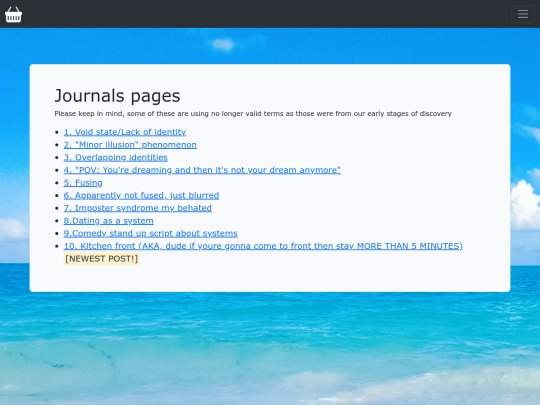Open Comedy stand up script about systems

point(150,233)
